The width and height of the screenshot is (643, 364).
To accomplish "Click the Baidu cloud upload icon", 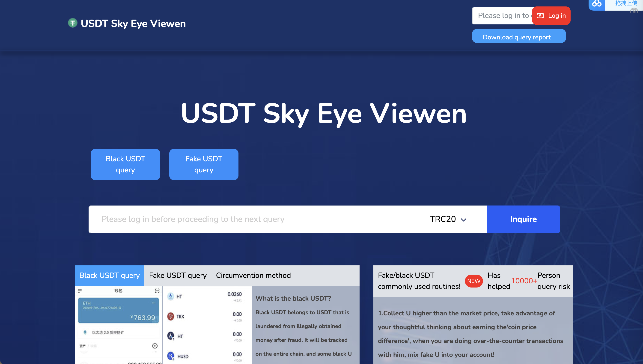I will (597, 4).
